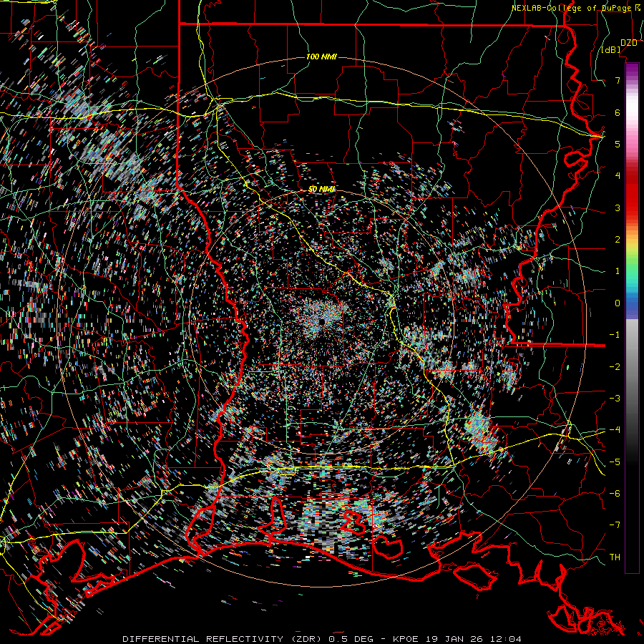Click the -2 value on color scale
This screenshot has height=644, width=644.
click(615, 367)
